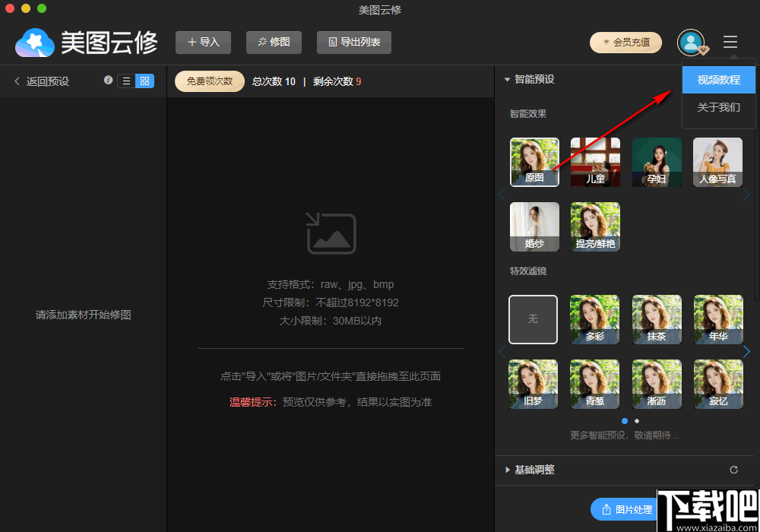Switch to list view layout

[126, 81]
